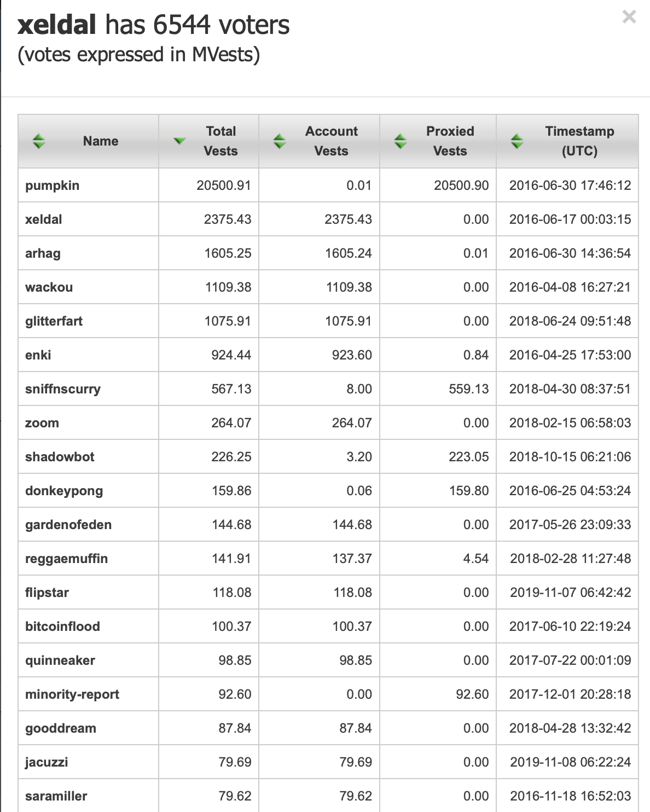The height and width of the screenshot is (812, 650).
Task: Select total vests value 20500.91
Action: [x=224, y=185]
